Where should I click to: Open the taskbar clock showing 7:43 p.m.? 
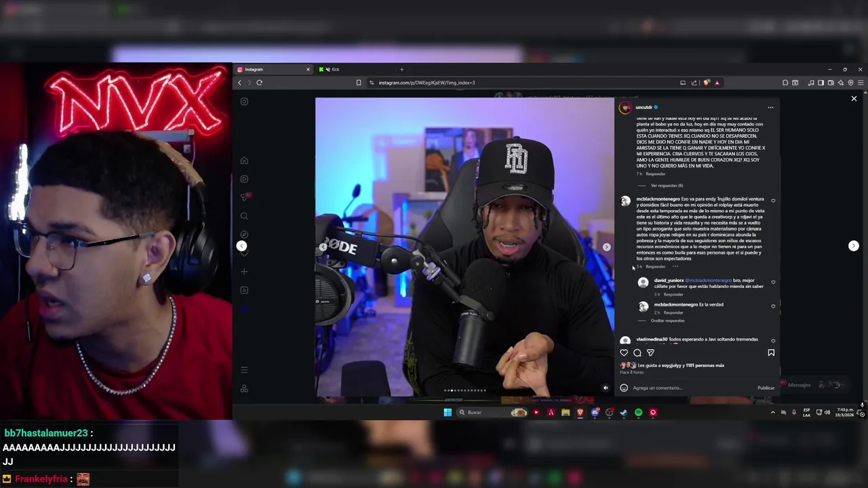click(x=845, y=412)
